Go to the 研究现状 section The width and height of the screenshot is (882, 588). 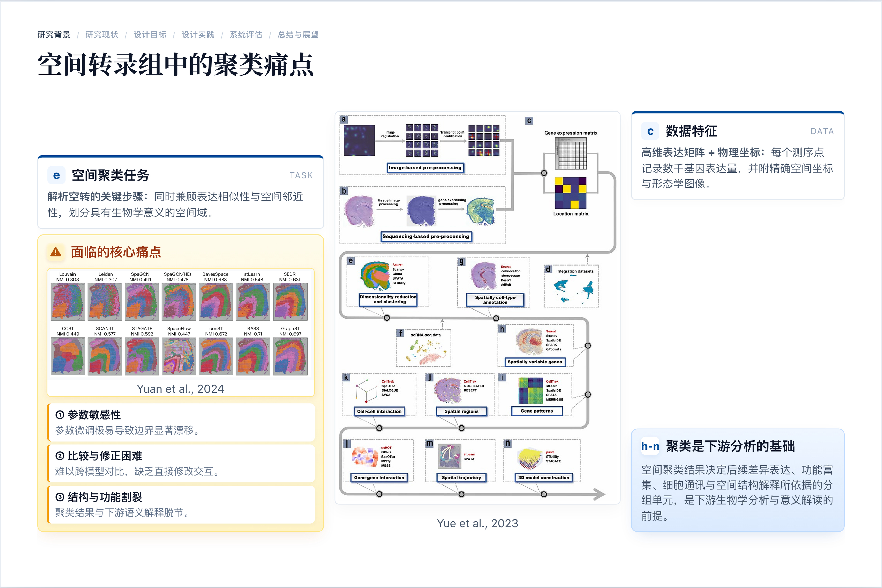tap(102, 35)
